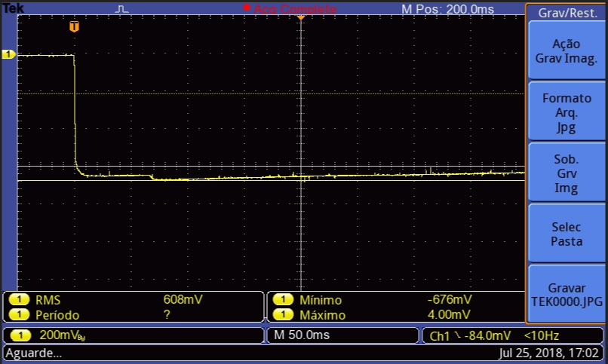
Task: Click the channel 1 ground level marker
Action: [8, 54]
